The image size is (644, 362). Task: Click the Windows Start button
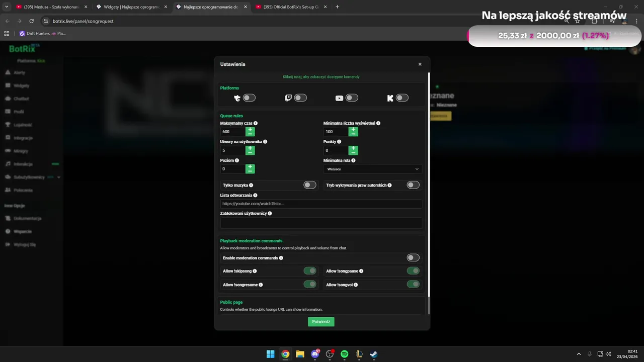point(270,354)
